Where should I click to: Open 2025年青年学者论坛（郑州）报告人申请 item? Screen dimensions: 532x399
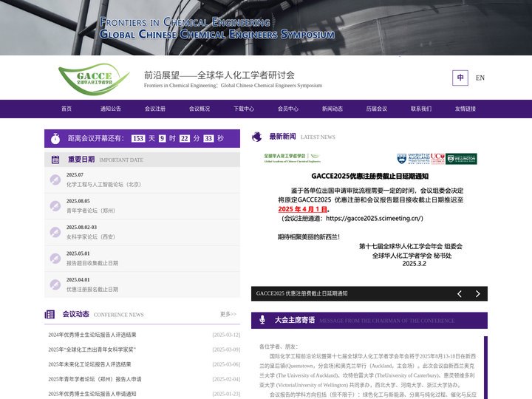[95, 379]
